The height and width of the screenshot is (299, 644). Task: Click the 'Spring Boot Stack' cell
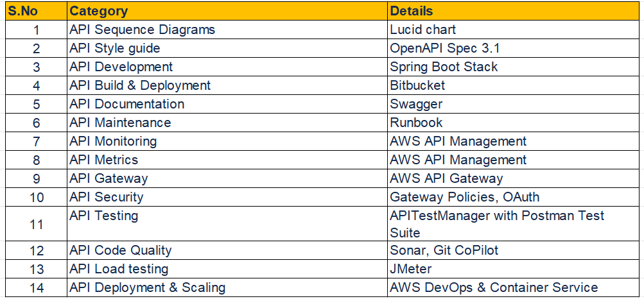point(513,67)
